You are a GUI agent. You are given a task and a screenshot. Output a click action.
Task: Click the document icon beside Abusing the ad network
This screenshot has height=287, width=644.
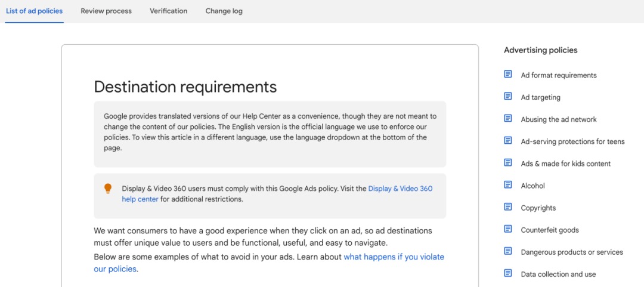(x=508, y=119)
